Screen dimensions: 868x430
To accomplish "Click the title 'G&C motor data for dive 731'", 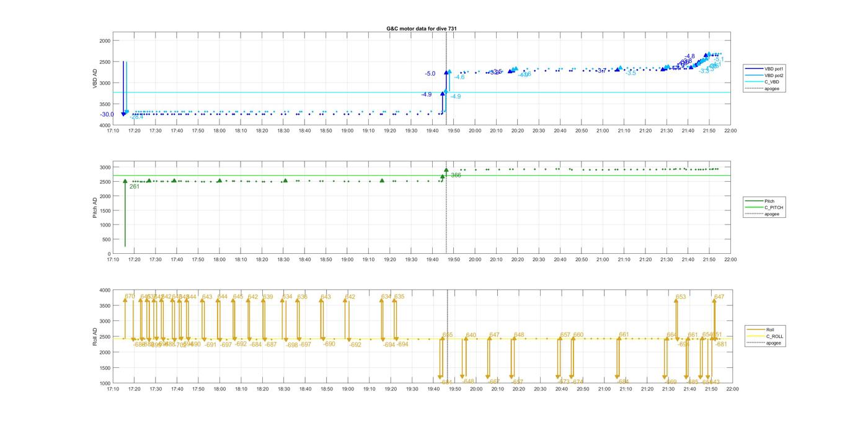I will (x=422, y=29).
